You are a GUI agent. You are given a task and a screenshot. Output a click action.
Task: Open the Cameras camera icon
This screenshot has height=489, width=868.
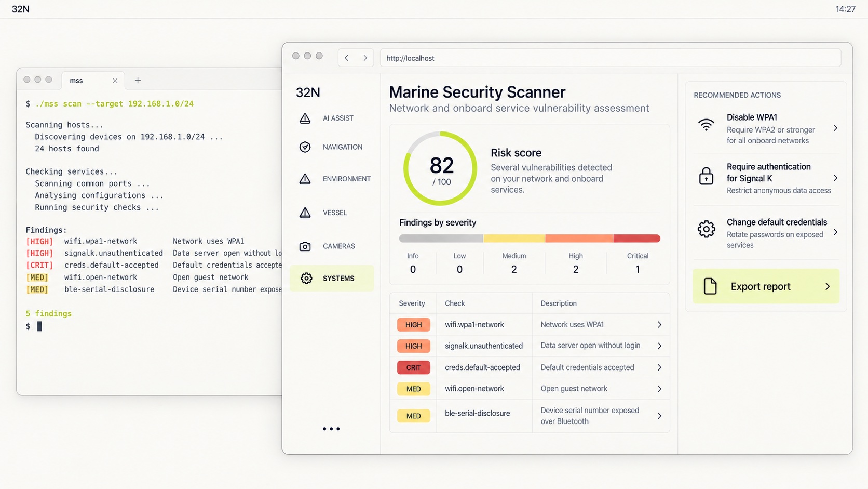click(305, 246)
